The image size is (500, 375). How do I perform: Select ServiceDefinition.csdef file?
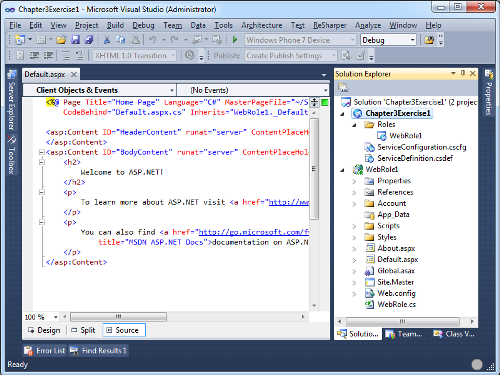[415, 158]
